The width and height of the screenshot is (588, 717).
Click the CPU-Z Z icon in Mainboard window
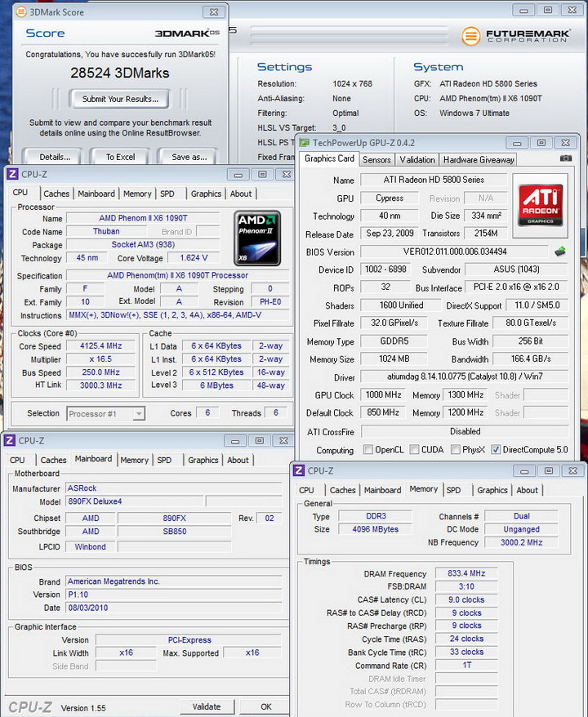pos(10,440)
